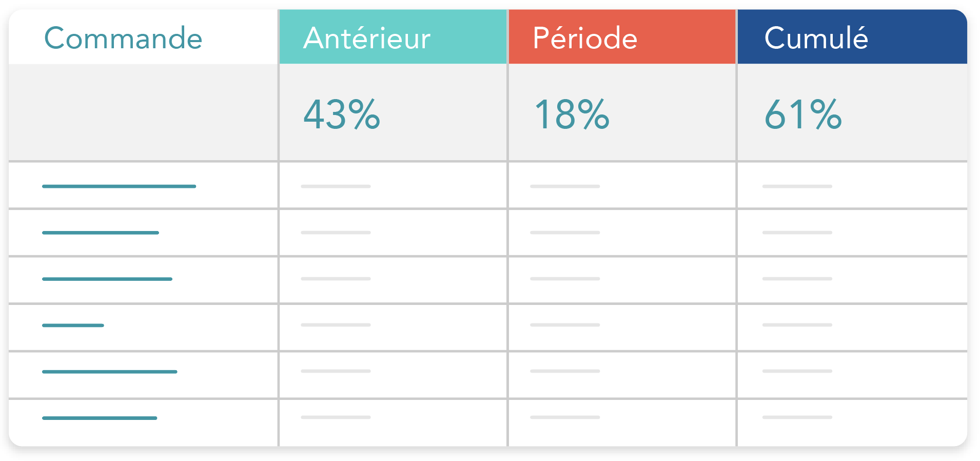The width and height of the screenshot is (980, 461).
Task: Click the 61% Cumulé total value
Action: pos(803,114)
